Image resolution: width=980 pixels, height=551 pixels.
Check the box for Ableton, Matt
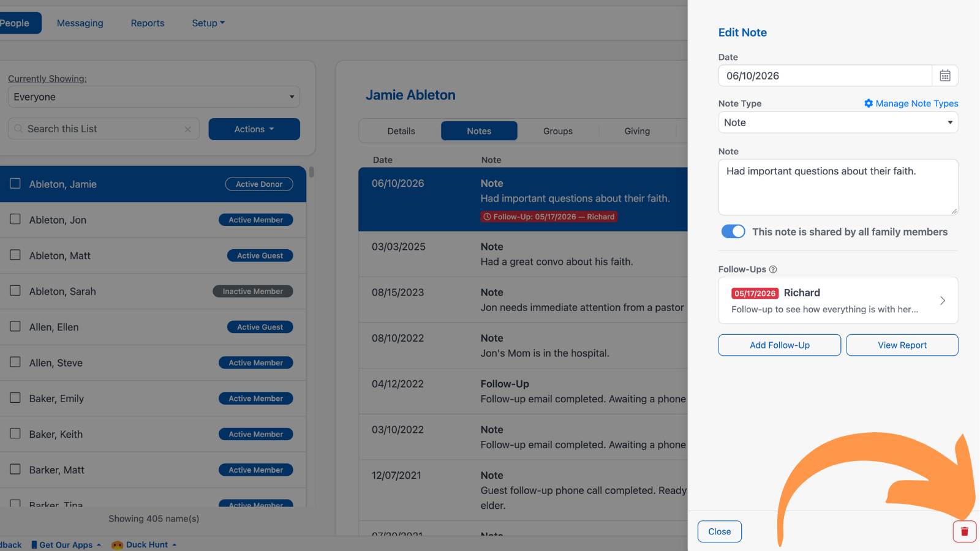point(15,255)
